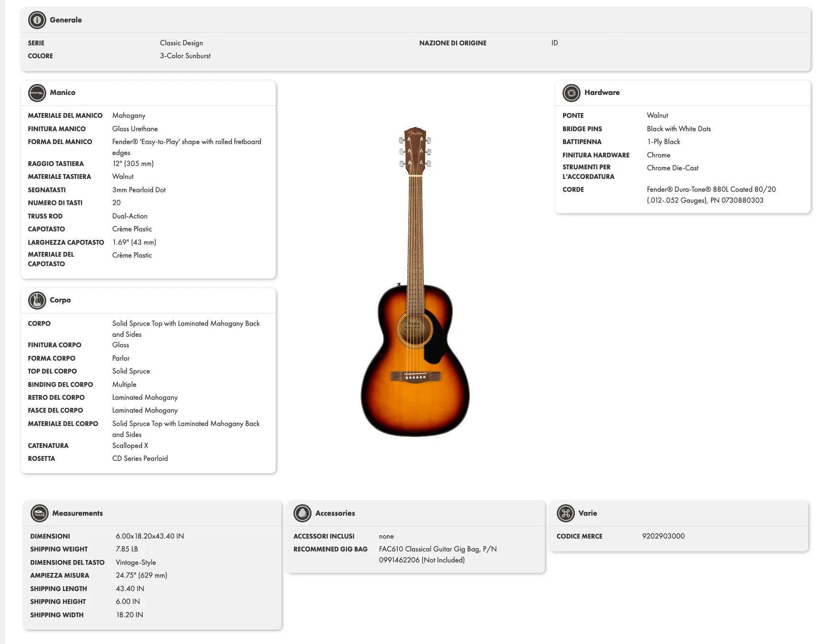
Task: Click the 'NUMERO DI TASTI' label
Action: click(55, 203)
